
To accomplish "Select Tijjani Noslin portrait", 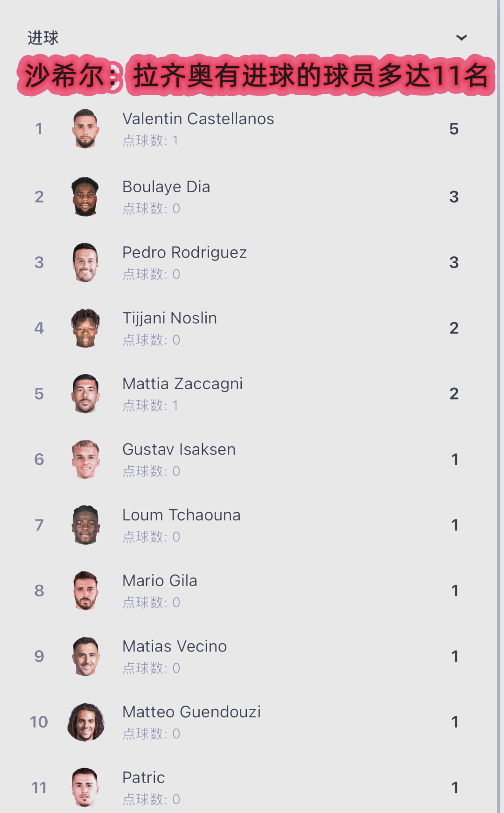I will [85, 328].
